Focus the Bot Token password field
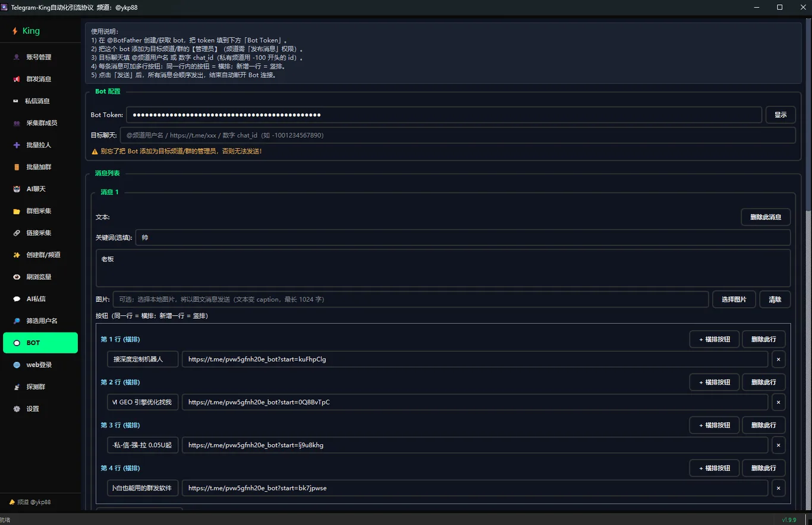Screen dimensions: 812x525 (443, 115)
